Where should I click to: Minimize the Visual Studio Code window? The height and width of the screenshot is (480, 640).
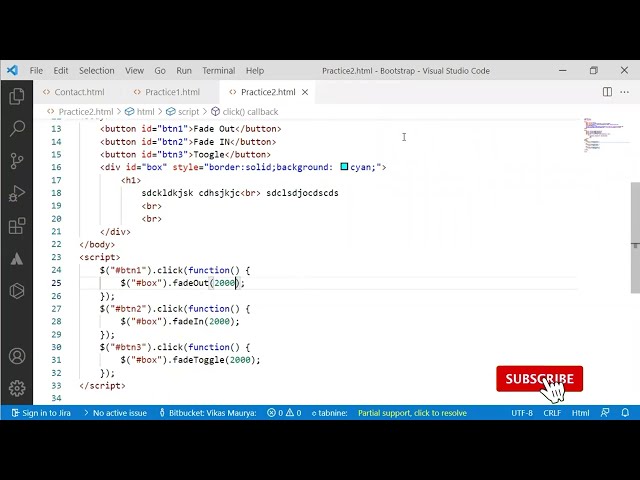click(x=562, y=70)
